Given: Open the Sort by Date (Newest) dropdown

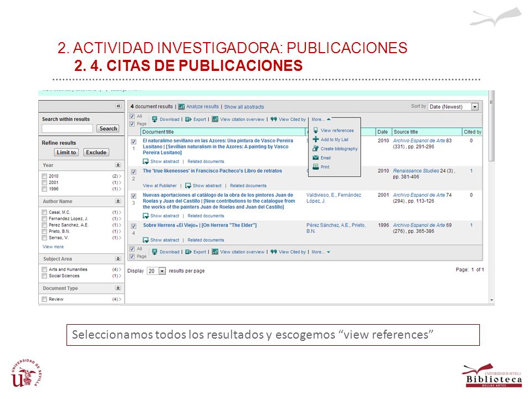Looking at the screenshot, I should 453,106.
